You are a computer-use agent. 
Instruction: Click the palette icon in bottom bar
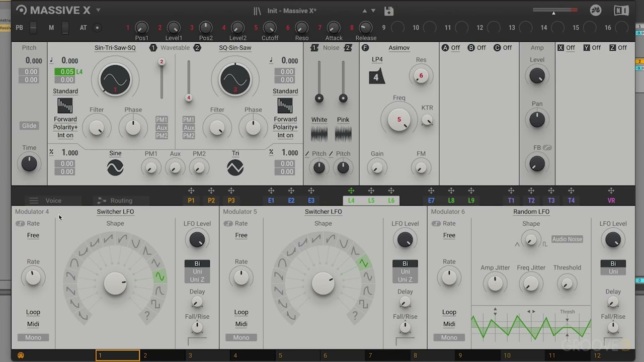[21, 355]
